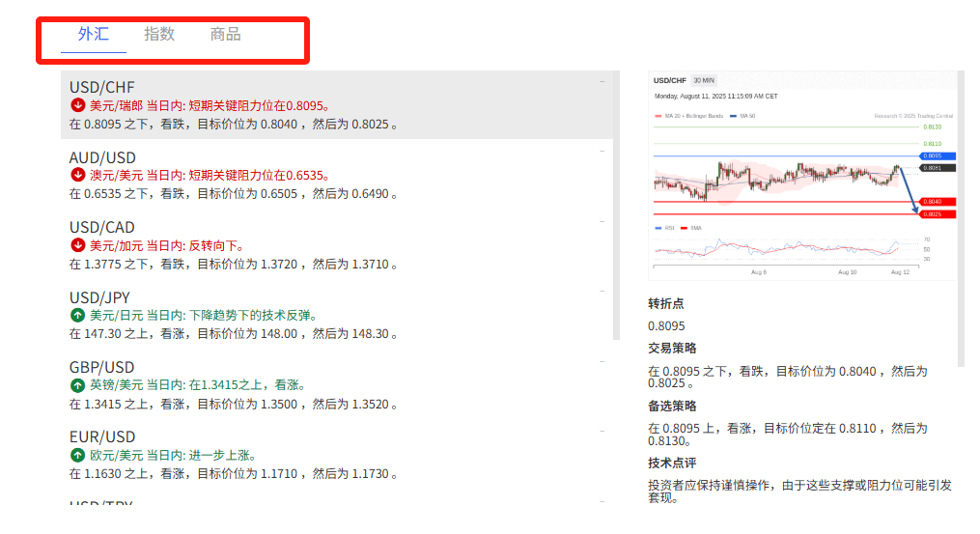This screenshot has width=980, height=534.
Task: Click the red 0.8040 price label on chart
Action: [938, 202]
